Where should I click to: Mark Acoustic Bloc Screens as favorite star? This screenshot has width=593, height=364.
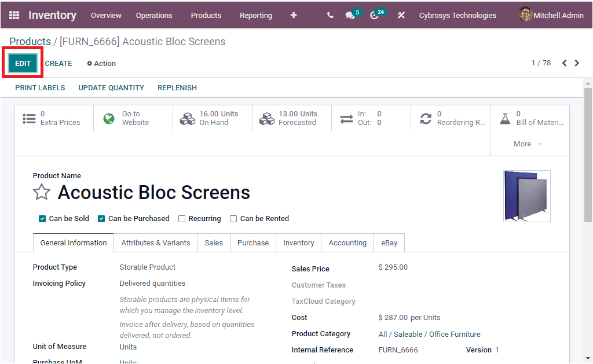41,192
